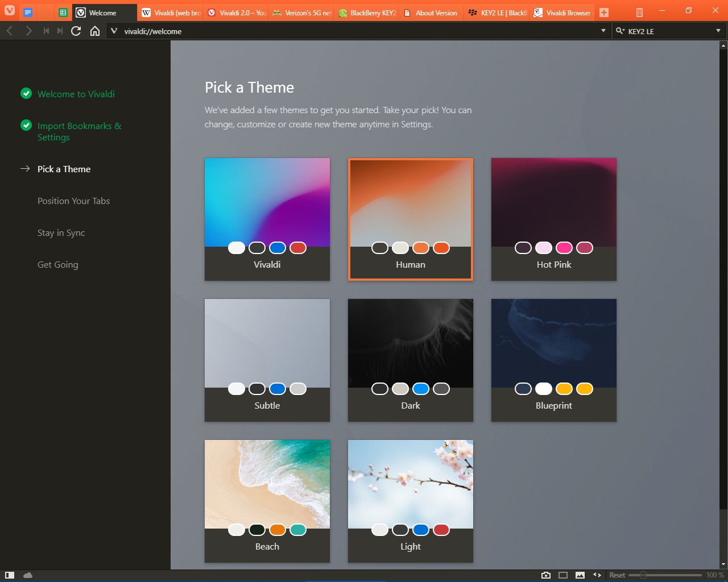Open the Vivaldi 2.0 YouTube tab
The image size is (728, 582).
pyautogui.click(x=236, y=12)
